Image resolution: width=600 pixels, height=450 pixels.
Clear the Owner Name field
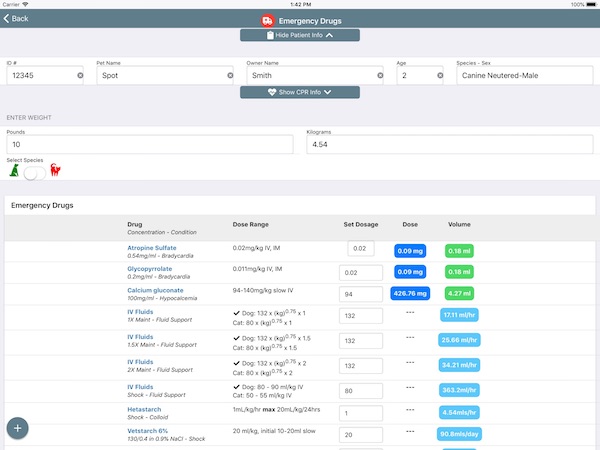pos(380,75)
